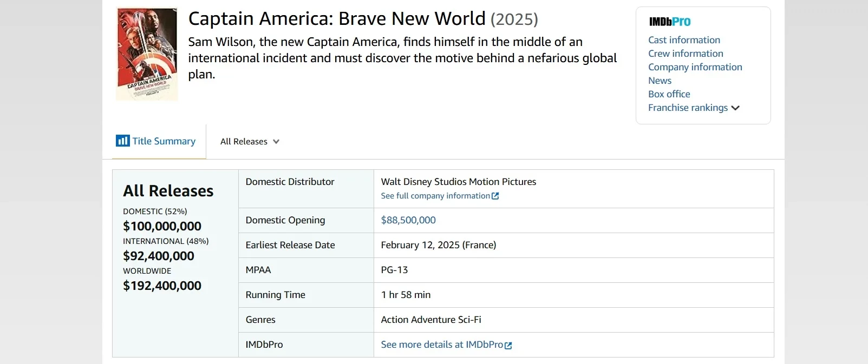This screenshot has height=364, width=868.
Task: Click external link icon after IMDbPro details
Action: click(508, 345)
